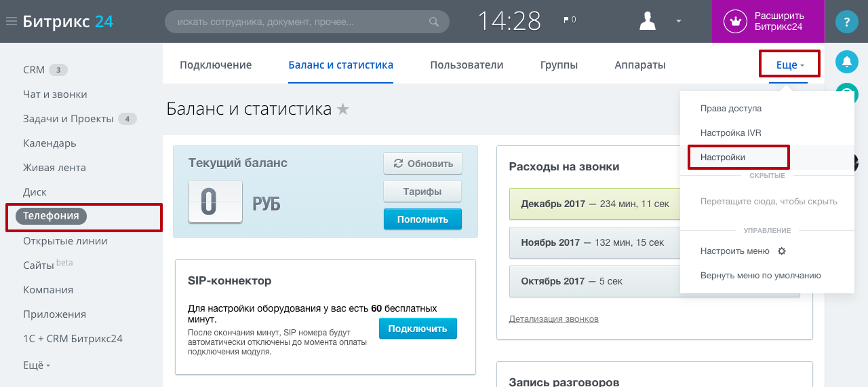Viewport: 868px width, 387px height.
Task: Click the gear icon beside Настроить меню
Action: click(781, 251)
